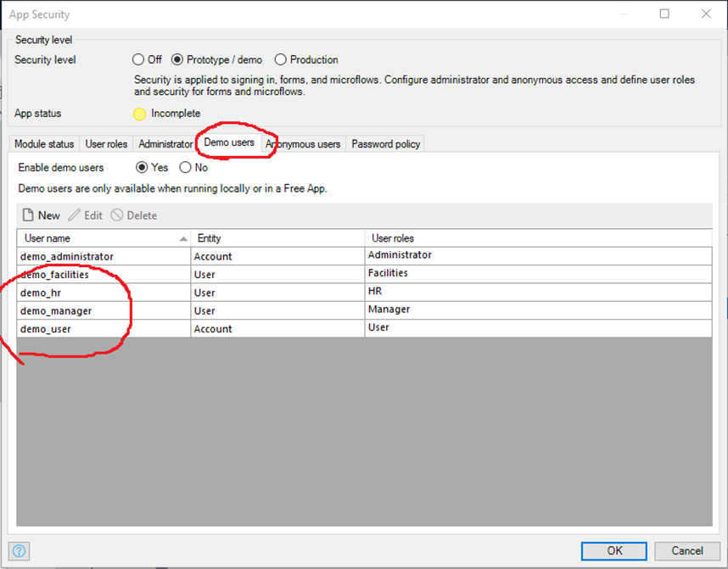The height and width of the screenshot is (569, 728).
Task: Click the Incomplete app status indicator
Action: [166, 114]
